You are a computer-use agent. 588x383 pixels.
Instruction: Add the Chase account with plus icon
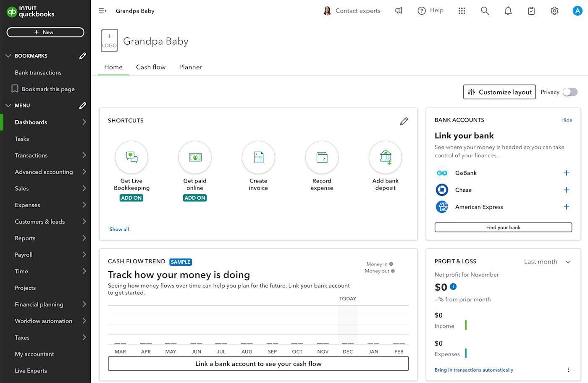567,190
